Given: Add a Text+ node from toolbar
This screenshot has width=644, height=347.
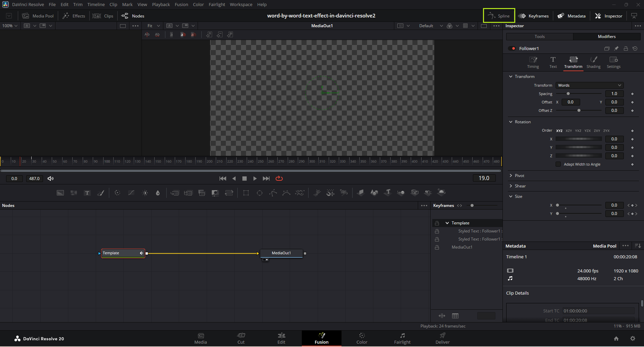Looking at the screenshot, I should [x=87, y=193].
